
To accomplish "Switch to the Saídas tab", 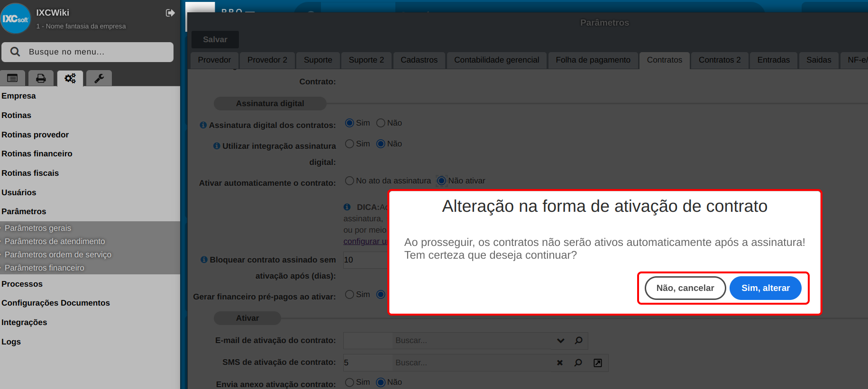I will [x=819, y=60].
